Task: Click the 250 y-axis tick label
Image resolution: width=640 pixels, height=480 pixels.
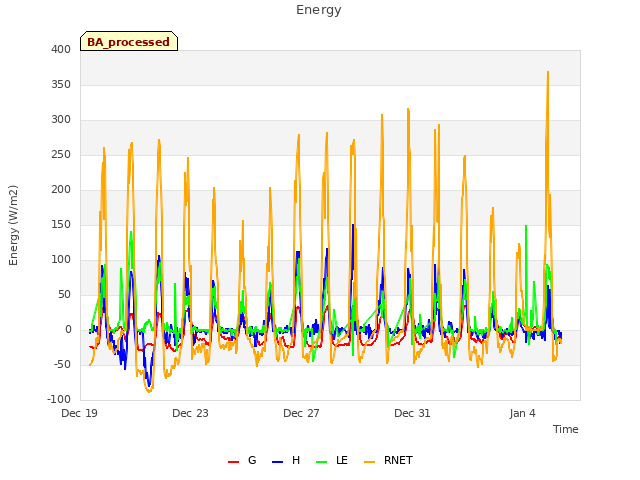Action: click(x=61, y=155)
